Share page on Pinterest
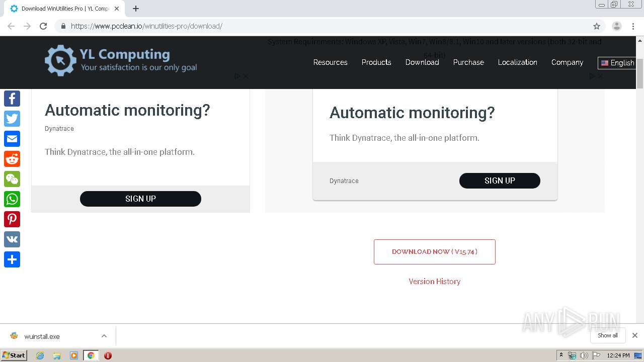 click(x=12, y=219)
